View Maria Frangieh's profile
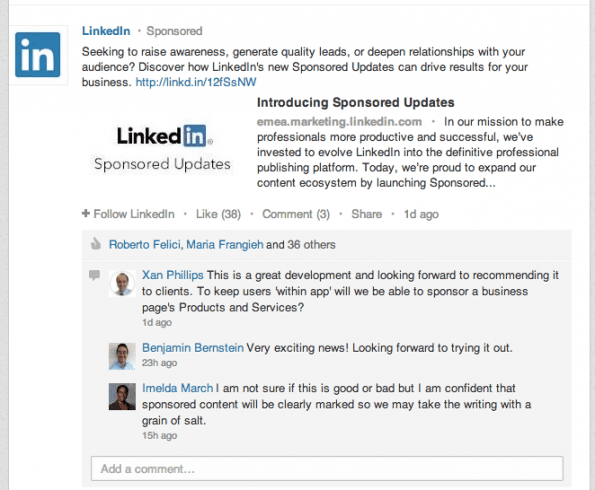 pos(225,244)
